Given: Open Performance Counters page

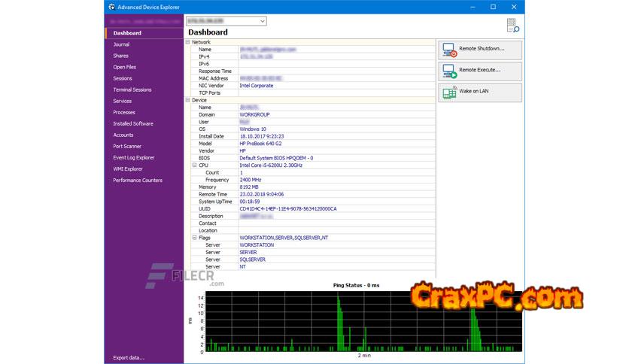Looking at the screenshot, I should (138, 180).
